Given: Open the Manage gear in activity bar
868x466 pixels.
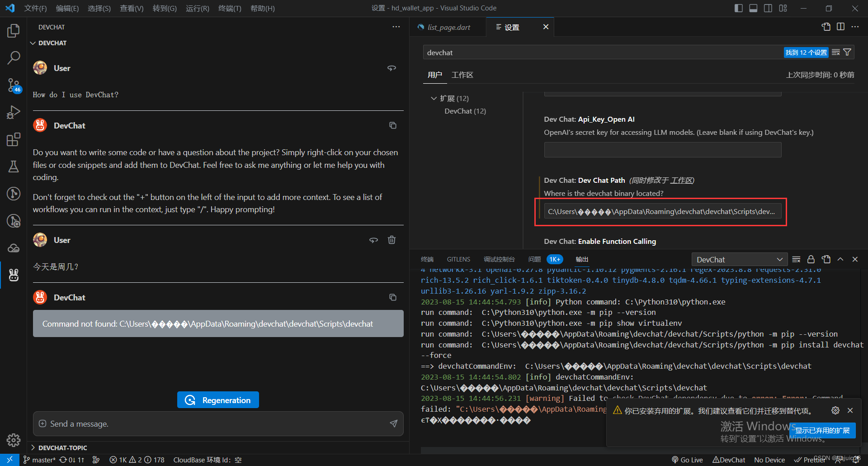Looking at the screenshot, I should (x=14, y=440).
